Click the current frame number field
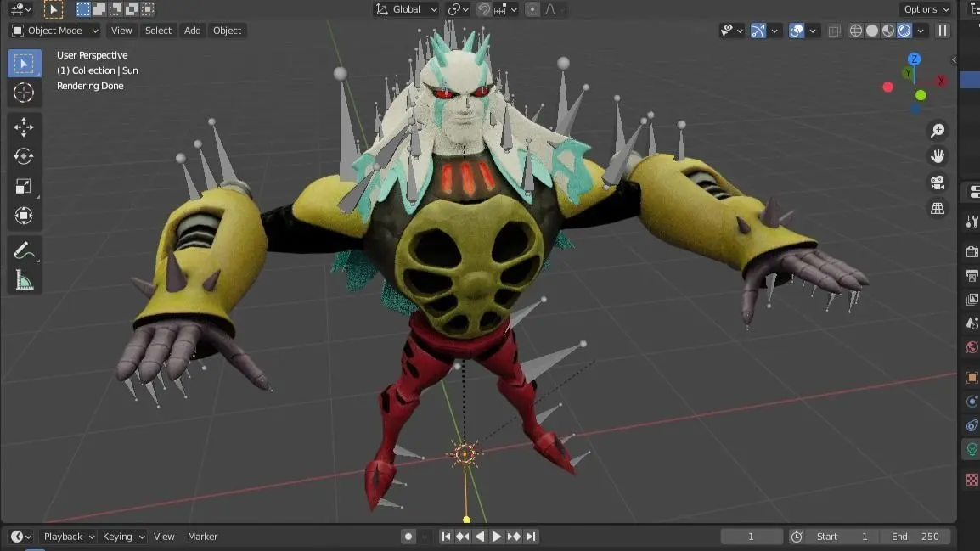This screenshot has height=551, width=980. (752, 537)
